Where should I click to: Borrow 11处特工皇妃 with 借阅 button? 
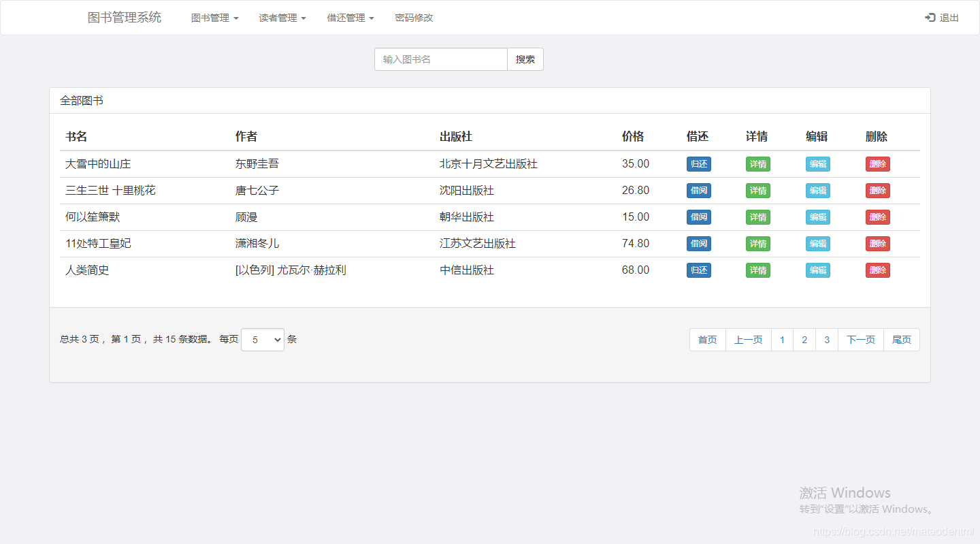[699, 244]
